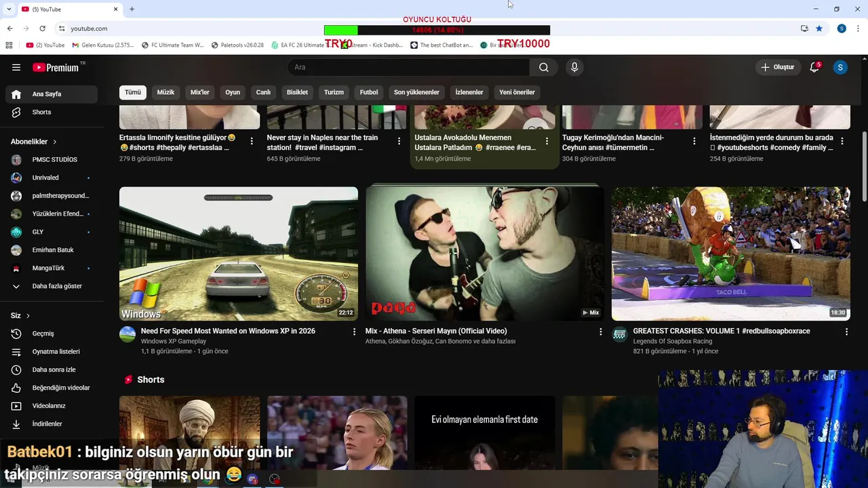Open Emirhan Batuk channel subscription
Viewport: 868px width, 488px height.
(52, 250)
